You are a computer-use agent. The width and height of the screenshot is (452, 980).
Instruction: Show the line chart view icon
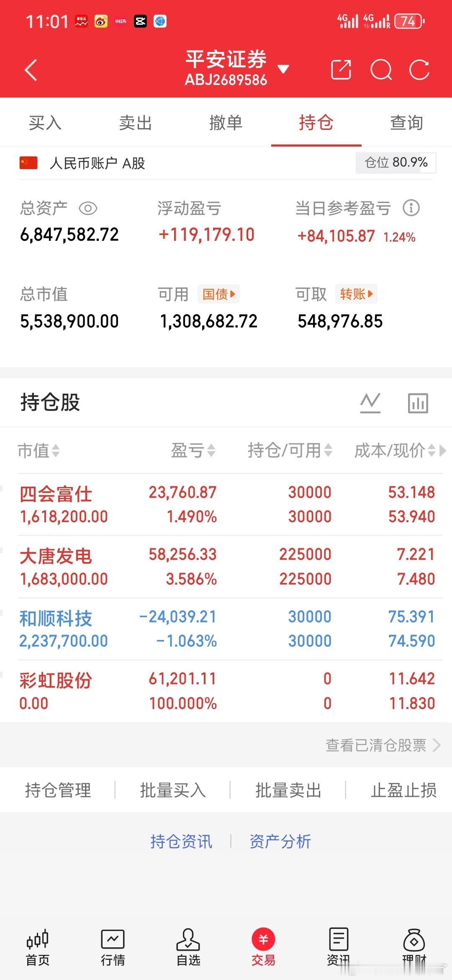coord(370,403)
